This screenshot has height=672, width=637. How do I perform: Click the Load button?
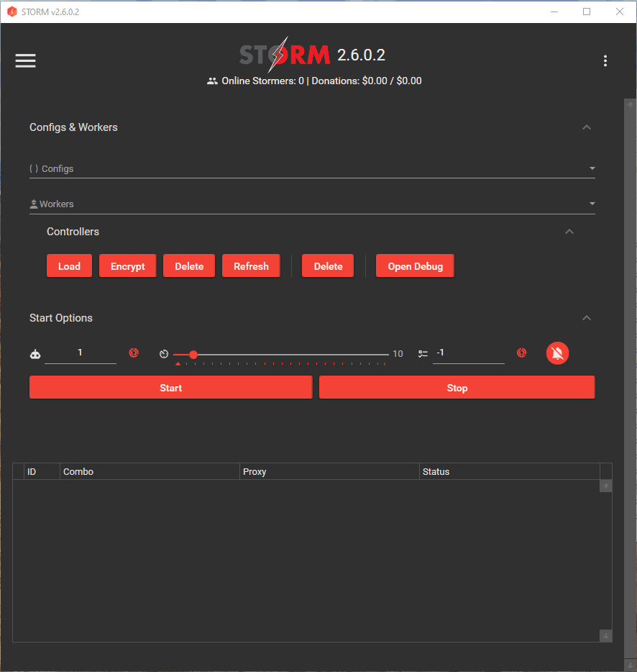coord(70,265)
